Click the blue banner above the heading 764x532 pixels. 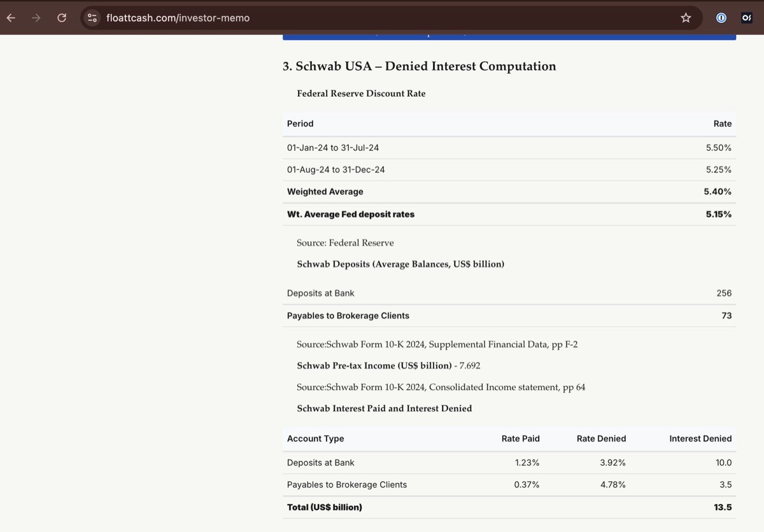pos(509,37)
